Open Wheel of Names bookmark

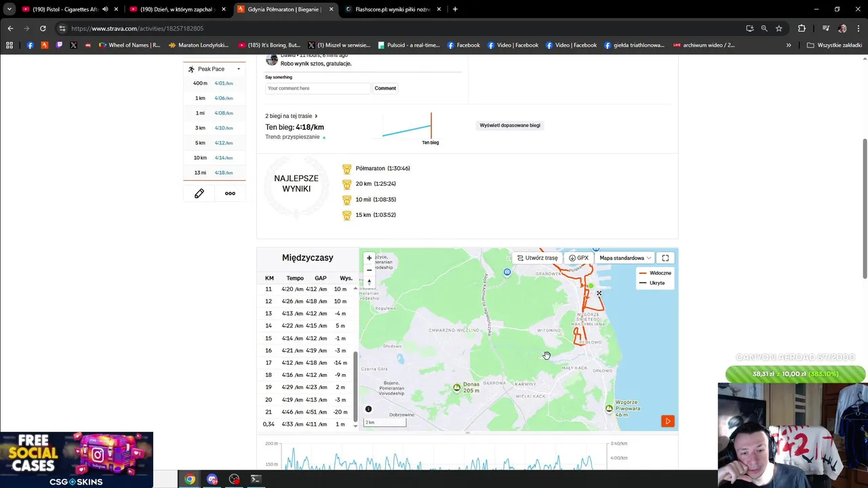[130, 45]
